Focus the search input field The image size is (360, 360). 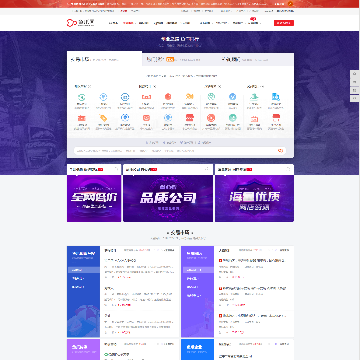click(x=180, y=151)
